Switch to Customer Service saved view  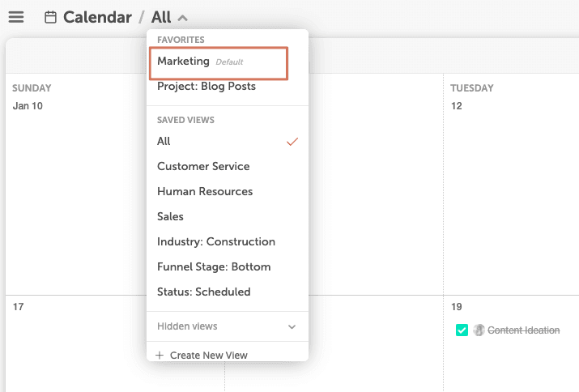pyautogui.click(x=203, y=166)
